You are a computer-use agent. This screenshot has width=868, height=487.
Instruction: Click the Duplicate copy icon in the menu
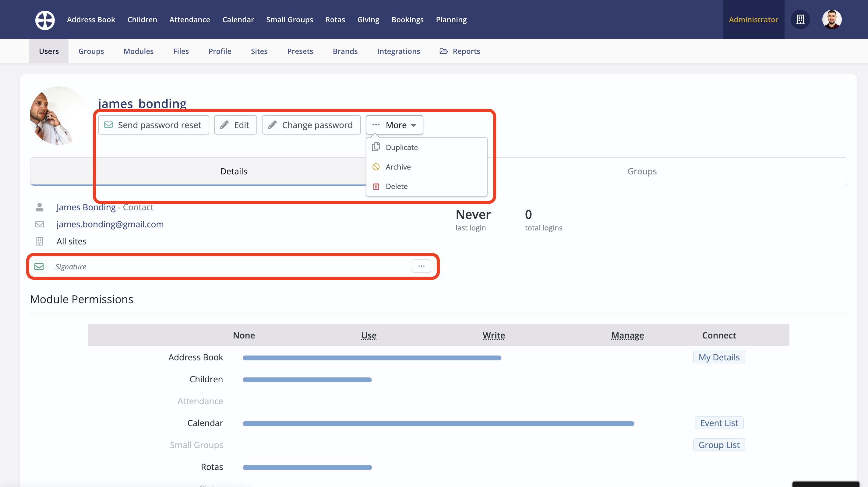(376, 147)
